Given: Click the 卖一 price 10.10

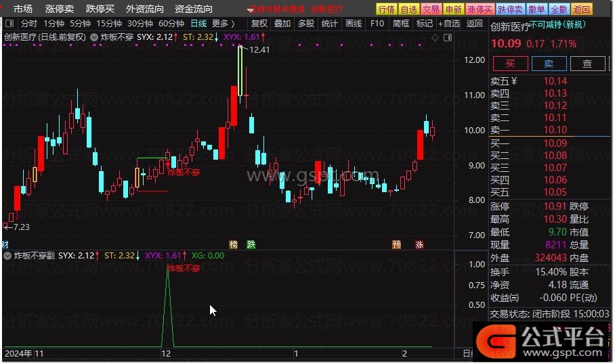Looking at the screenshot, I should point(555,130).
